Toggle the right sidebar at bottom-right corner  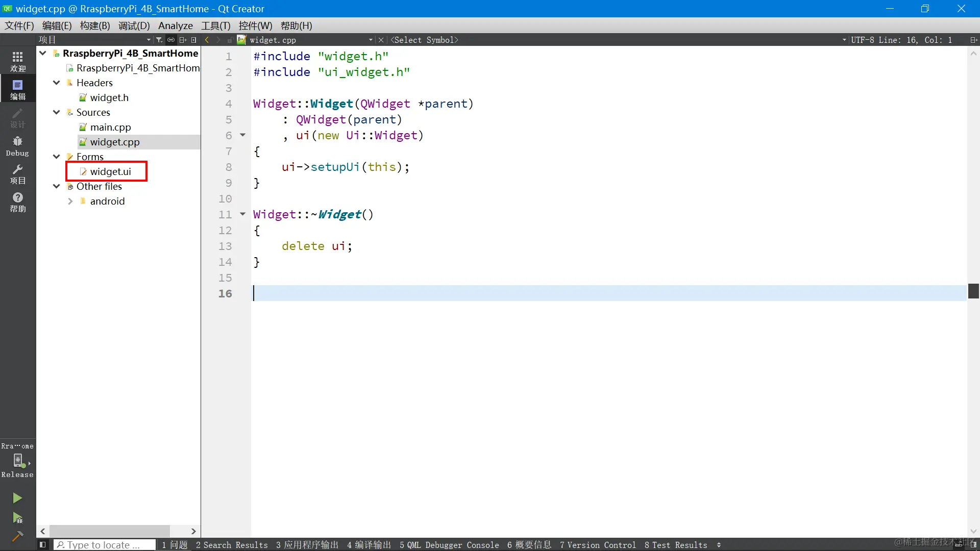[973, 545]
